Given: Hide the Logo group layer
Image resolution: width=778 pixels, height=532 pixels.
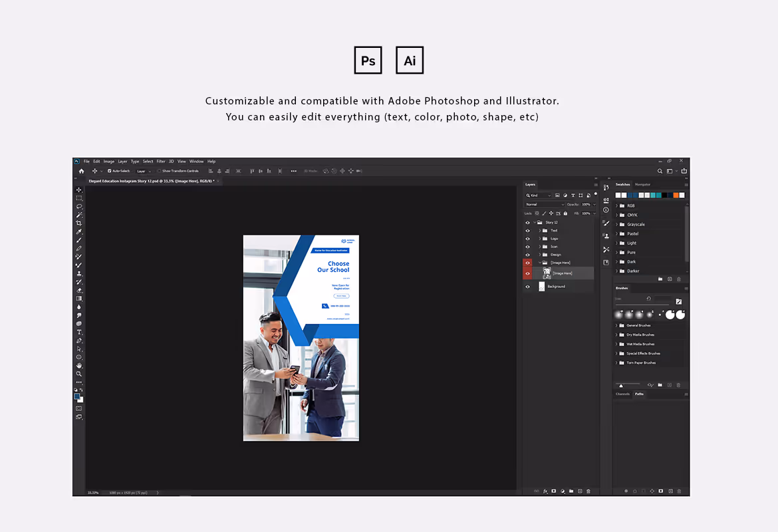Looking at the screenshot, I should pos(527,239).
